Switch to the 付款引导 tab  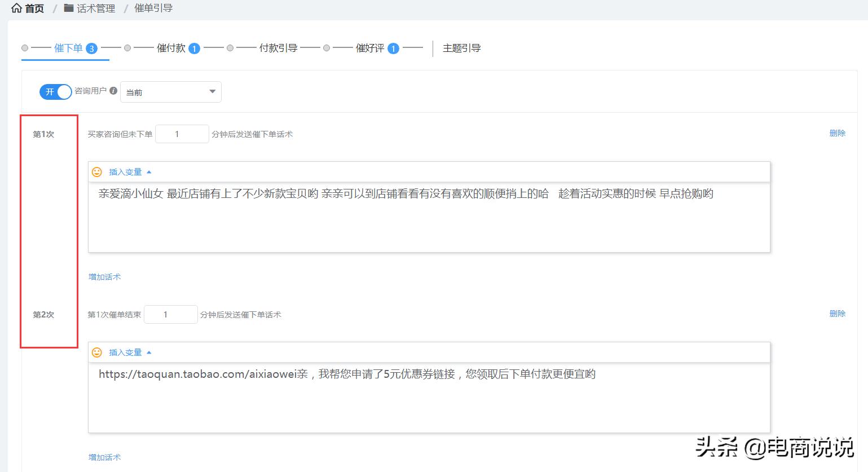278,48
